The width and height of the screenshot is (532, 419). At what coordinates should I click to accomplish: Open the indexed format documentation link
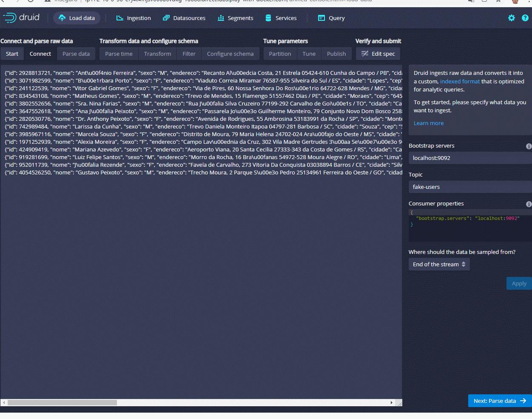pos(460,81)
